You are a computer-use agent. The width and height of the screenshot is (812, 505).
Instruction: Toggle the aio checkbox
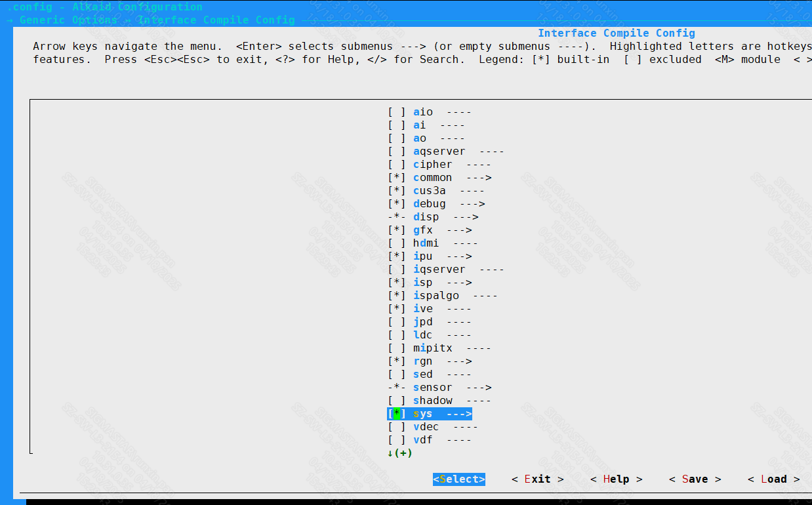pos(396,112)
